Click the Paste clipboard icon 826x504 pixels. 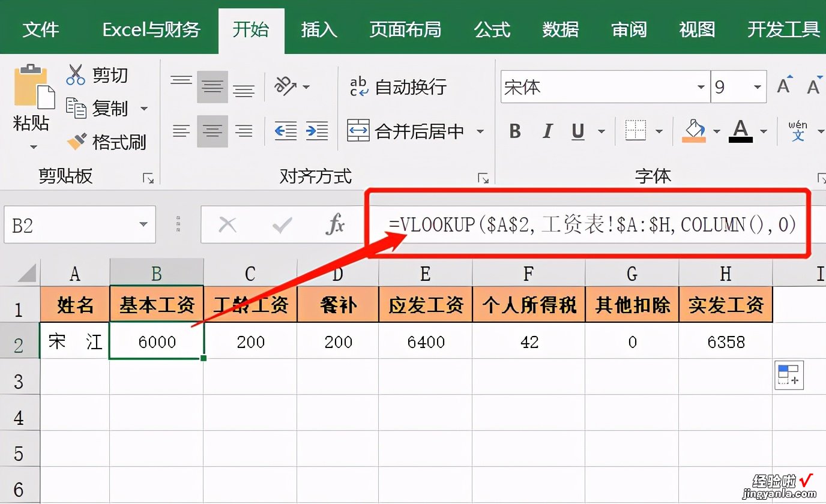pyautogui.click(x=34, y=86)
